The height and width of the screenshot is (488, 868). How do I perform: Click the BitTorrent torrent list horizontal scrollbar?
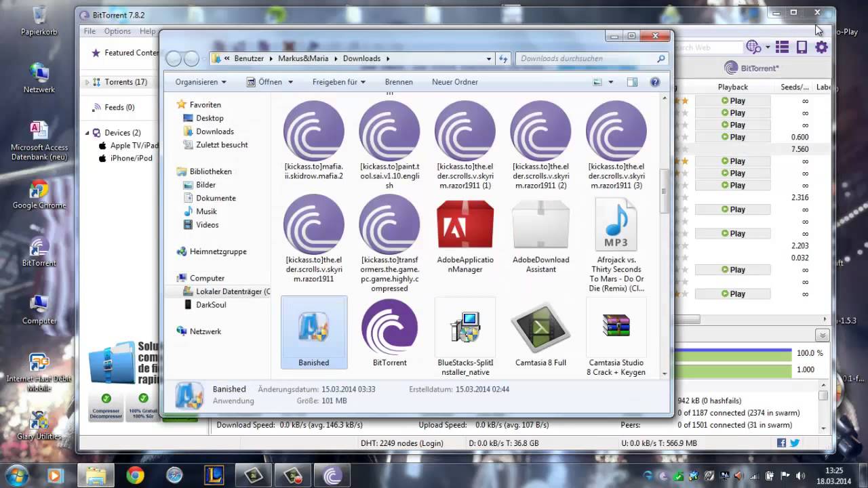[x=686, y=319]
